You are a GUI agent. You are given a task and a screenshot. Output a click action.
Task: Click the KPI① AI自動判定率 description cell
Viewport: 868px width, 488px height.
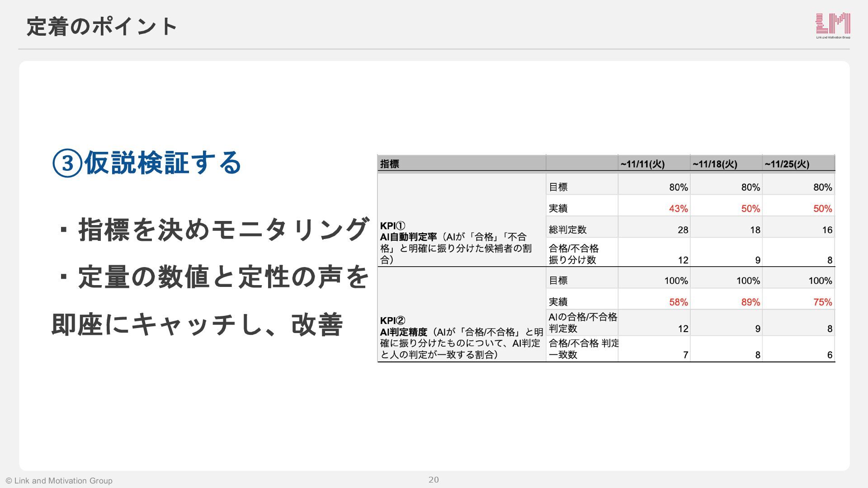pyautogui.click(x=457, y=243)
